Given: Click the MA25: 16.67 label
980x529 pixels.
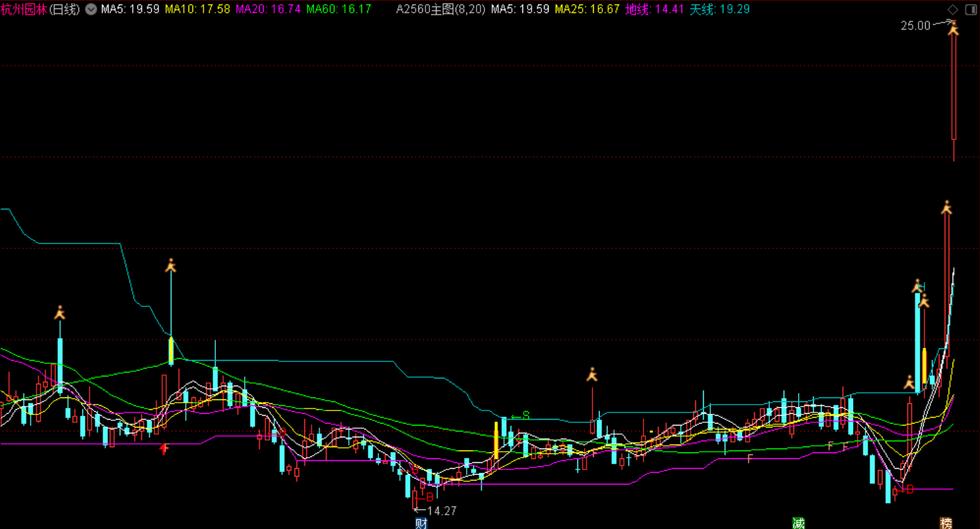Looking at the screenshot, I should click(587, 9).
